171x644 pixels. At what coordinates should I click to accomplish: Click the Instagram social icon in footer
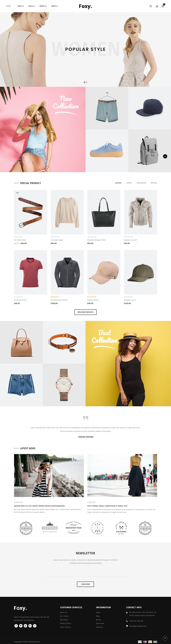pos(35,625)
